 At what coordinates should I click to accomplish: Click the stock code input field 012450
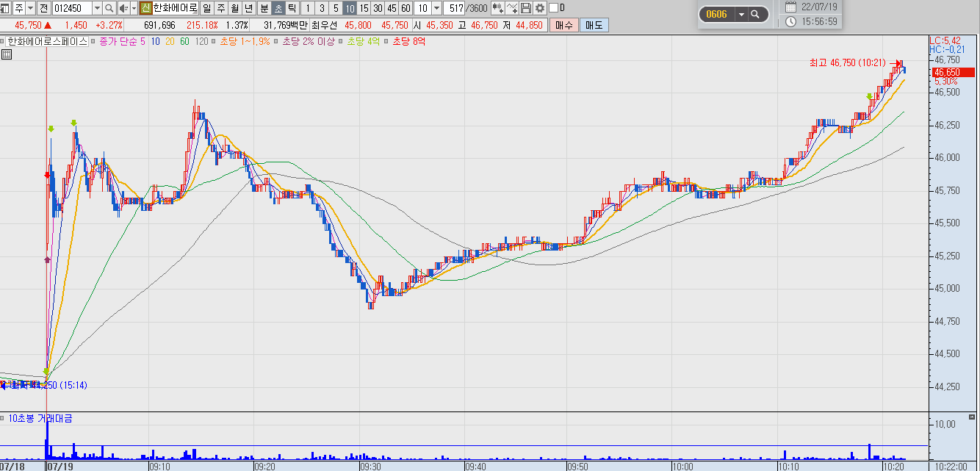pyautogui.click(x=72, y=8)
